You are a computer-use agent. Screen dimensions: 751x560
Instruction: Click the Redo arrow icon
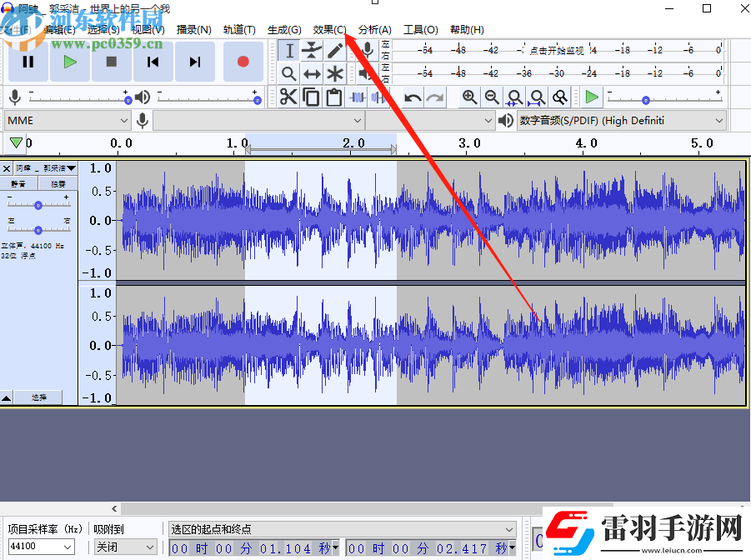(435, 97)
